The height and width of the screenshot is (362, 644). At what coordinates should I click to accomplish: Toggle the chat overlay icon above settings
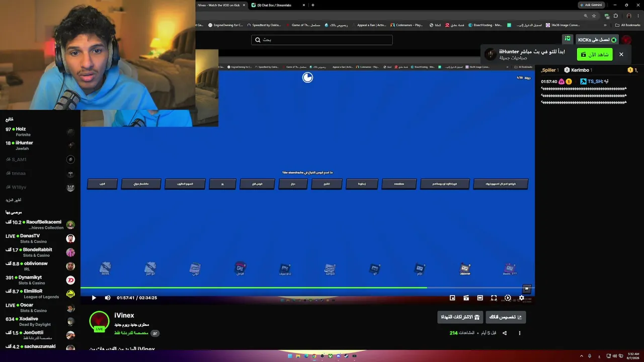point(526,289)
